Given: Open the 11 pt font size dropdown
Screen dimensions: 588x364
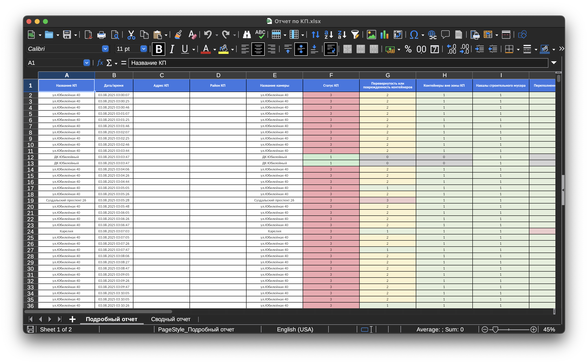Looking at the screenshot, I should tap(143, 49).
